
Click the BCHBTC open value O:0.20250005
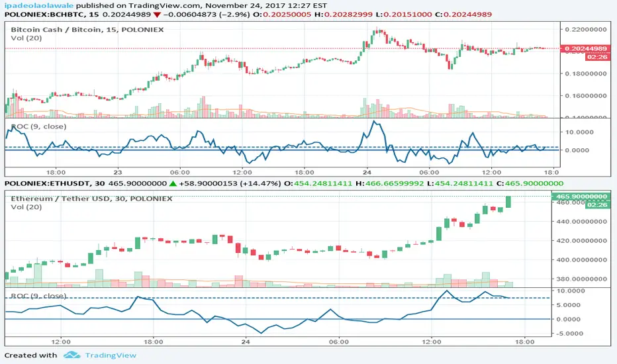click(x=282, y=15)
